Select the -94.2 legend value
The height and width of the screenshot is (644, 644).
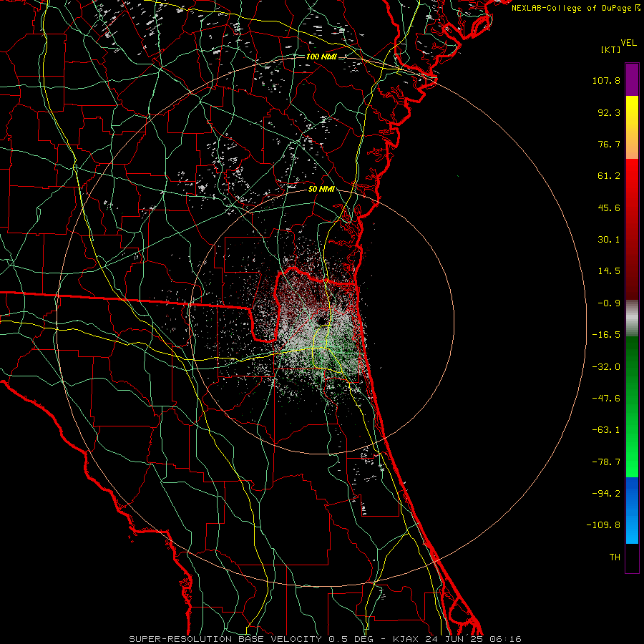click(606, 494)
